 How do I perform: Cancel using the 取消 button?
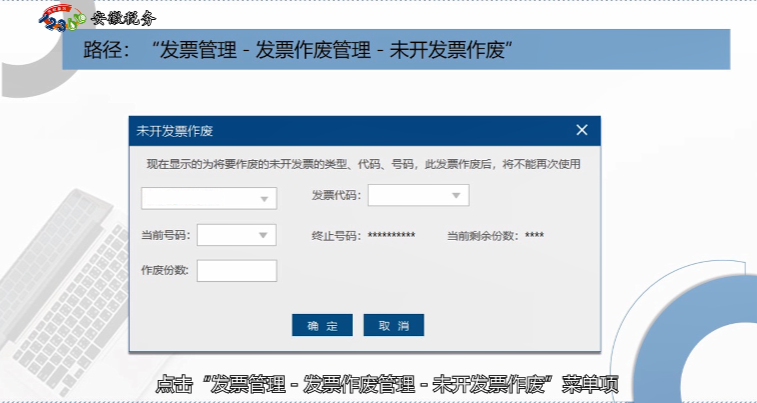coord(393,325)
